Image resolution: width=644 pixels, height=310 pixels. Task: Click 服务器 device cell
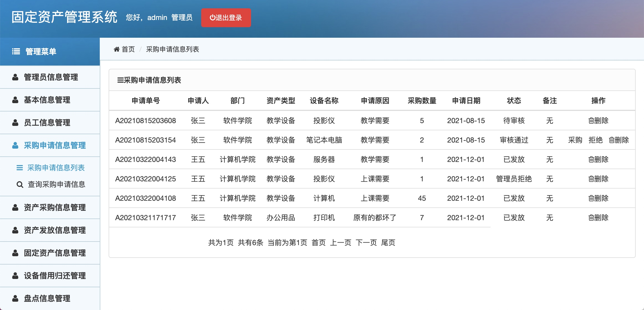tap(324, 159)
